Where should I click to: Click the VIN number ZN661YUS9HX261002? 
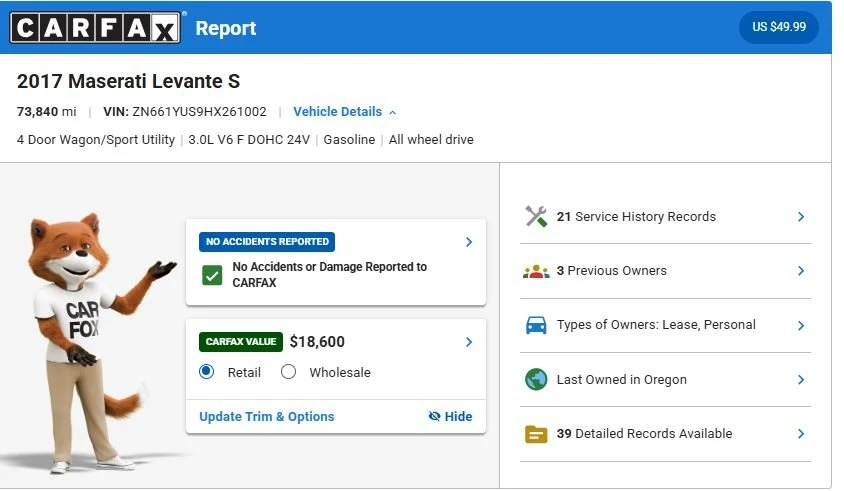pos(199,111)
